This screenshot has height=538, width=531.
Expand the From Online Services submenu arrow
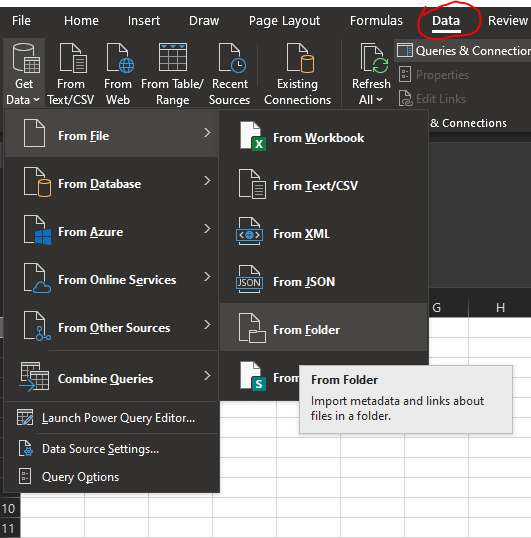(x=207, y=277)
